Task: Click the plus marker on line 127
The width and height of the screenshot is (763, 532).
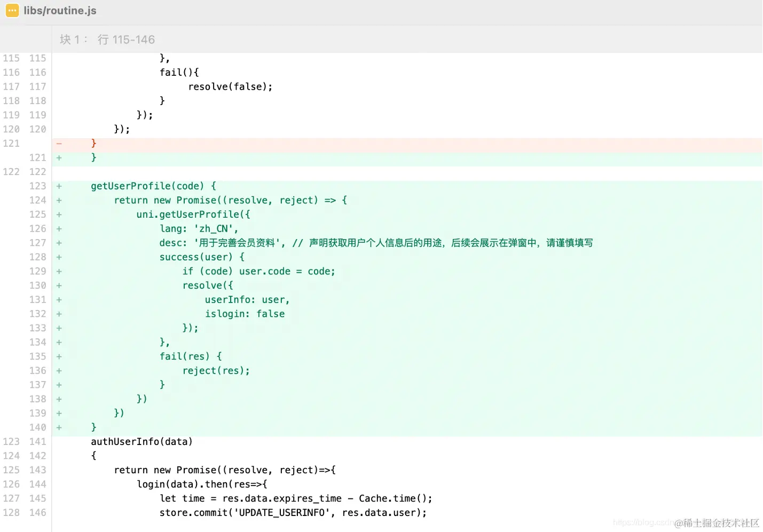Action: pos(59,243)
